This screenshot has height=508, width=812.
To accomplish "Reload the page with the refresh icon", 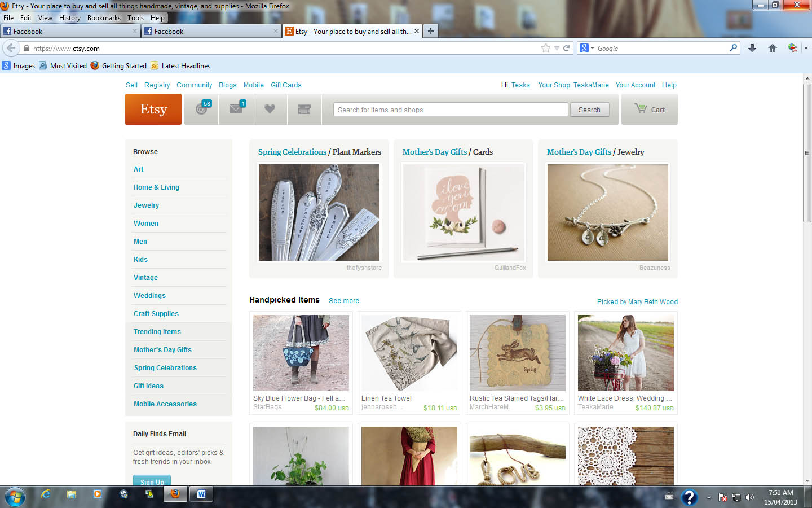I will [x=566, y=48].
